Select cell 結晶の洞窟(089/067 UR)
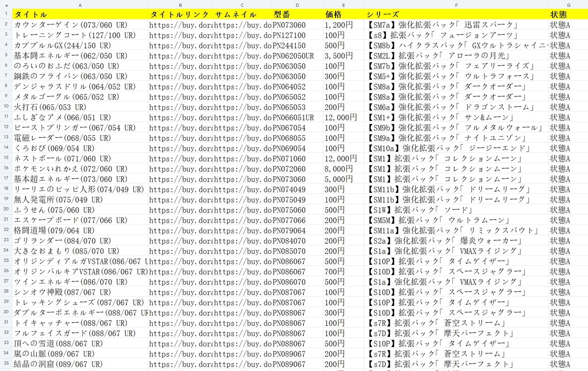The width and height of the screenshot is (588, 371). pyautogui.click(x=80, y=364)
